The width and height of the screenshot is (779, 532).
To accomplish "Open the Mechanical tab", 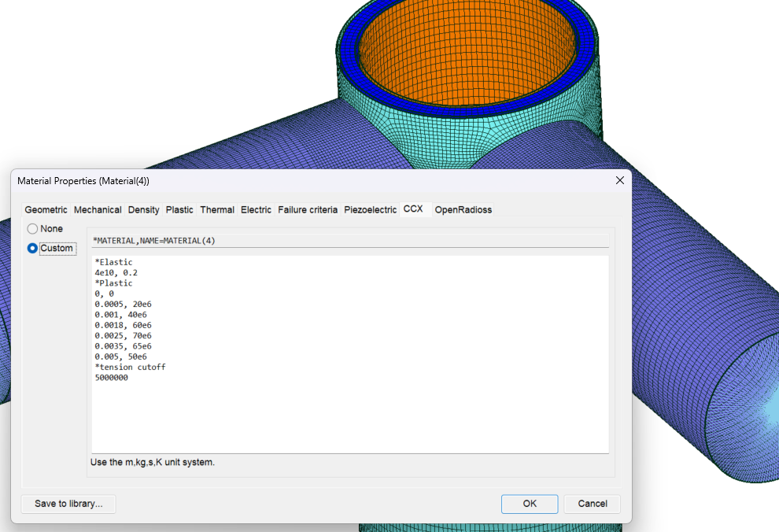I will [98, 209].
